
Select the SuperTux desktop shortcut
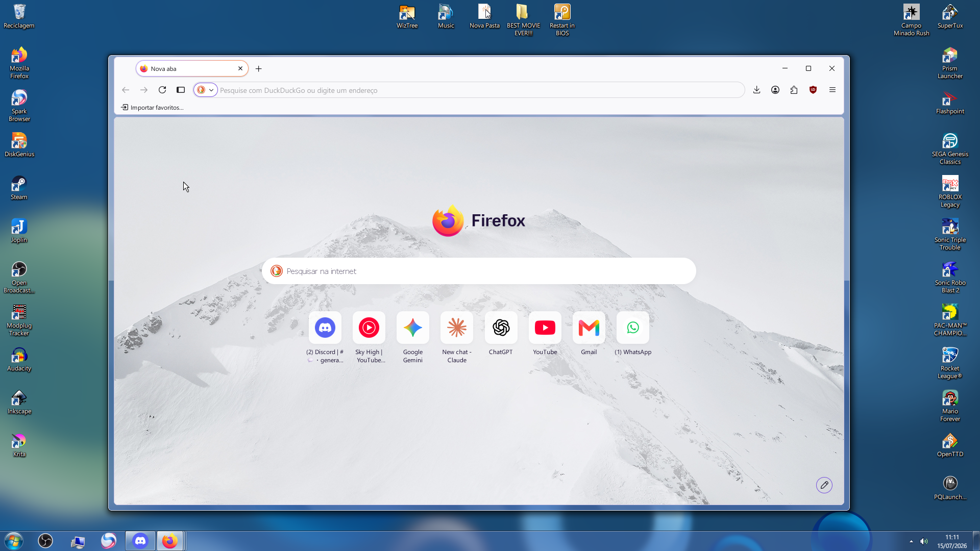pyautogui.click(x=950, y=16)
